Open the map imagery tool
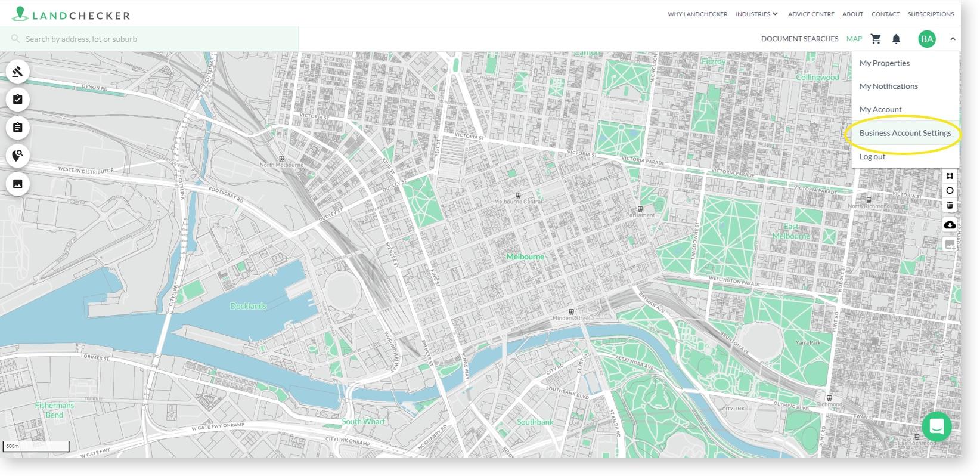Image resolution: width=980 pixels, height=476 pixels. pos(18,184)
